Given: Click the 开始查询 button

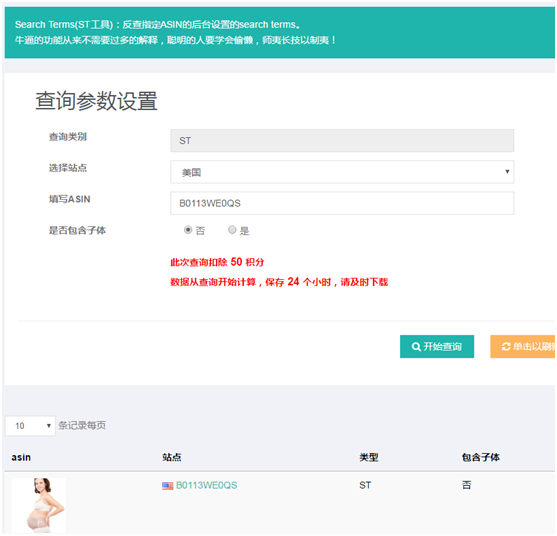Looking at the screenshot, I should (437, 347).
